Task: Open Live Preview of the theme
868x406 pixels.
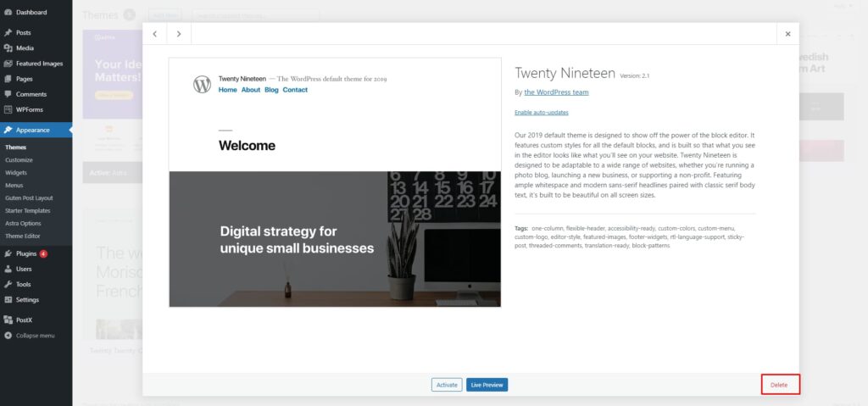Action: pos(487,385)
